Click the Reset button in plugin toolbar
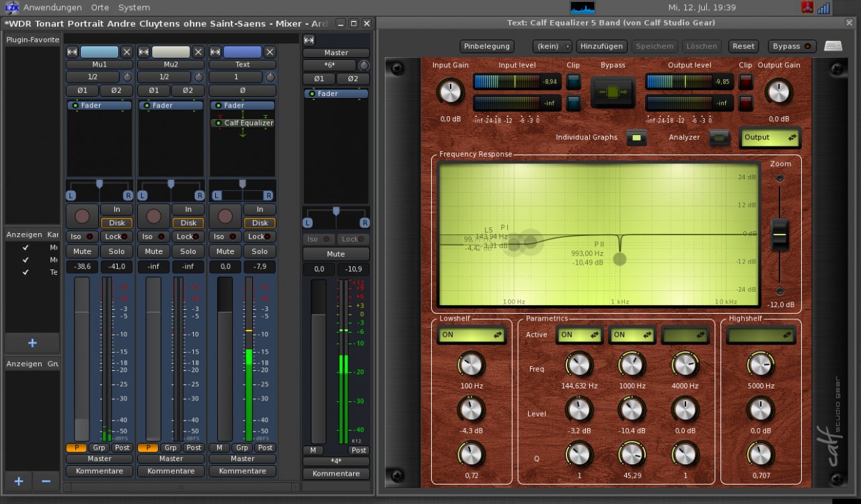 click(x=743, y=46)
